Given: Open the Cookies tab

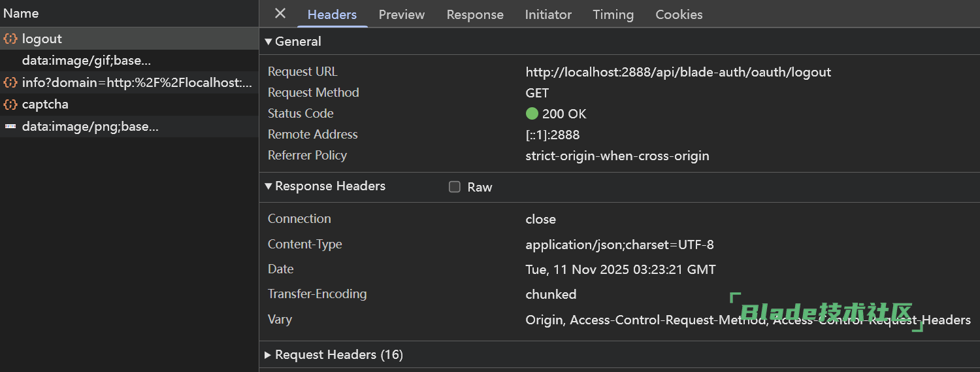Looking at the screenshot, I should pyautogui.click(x=679, y=14).
